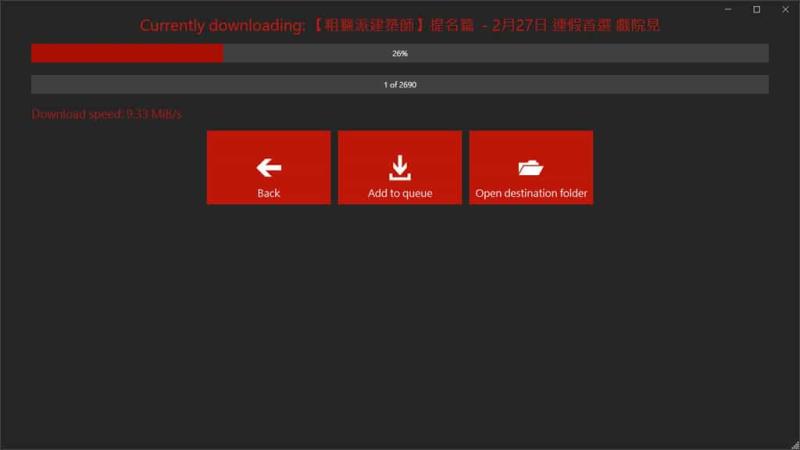The width and height of the screenshot is (800, 450).
Task: Click the Download speed text
Action: click(x=106, y=114)
